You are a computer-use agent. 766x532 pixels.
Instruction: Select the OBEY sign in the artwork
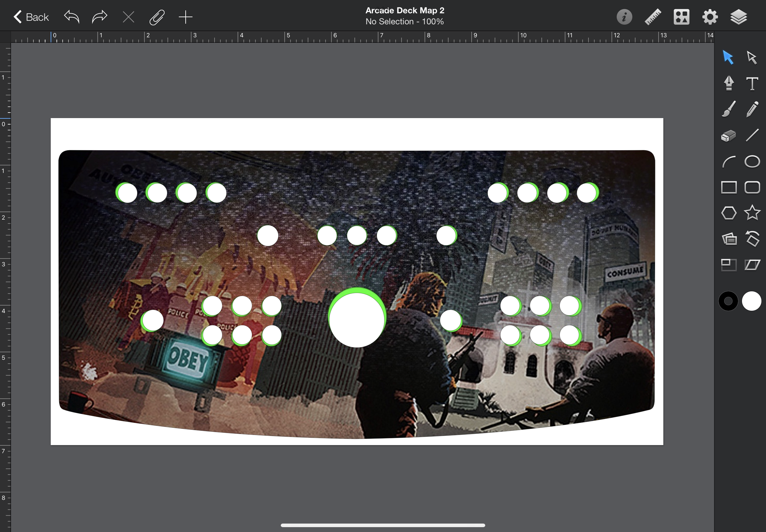188,360
